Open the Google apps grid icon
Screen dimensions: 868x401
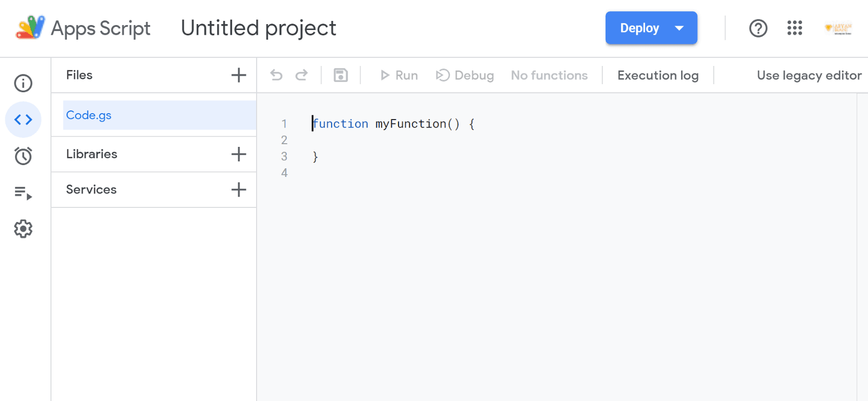tap(795, 28)
